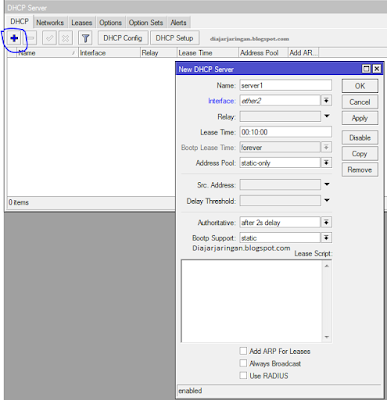The width and height of the screenshot is (387, 400).
Task: Open the funnel filter icon
Action: (85, 38)
